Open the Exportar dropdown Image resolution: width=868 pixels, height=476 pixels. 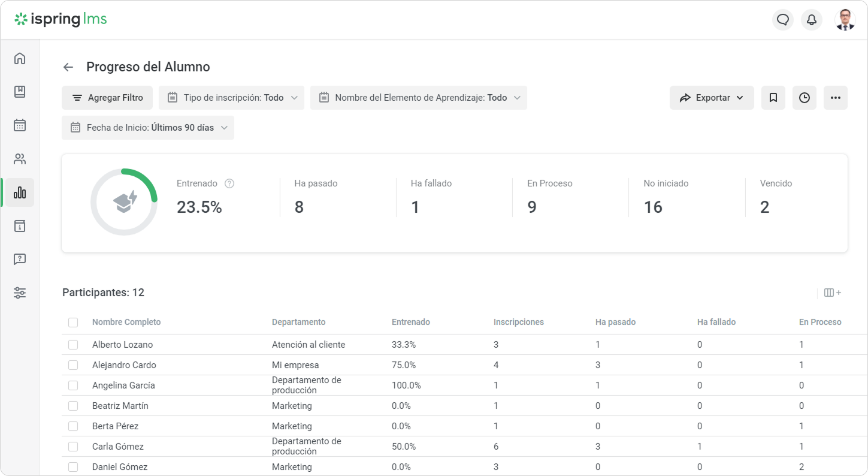[712, 98]
